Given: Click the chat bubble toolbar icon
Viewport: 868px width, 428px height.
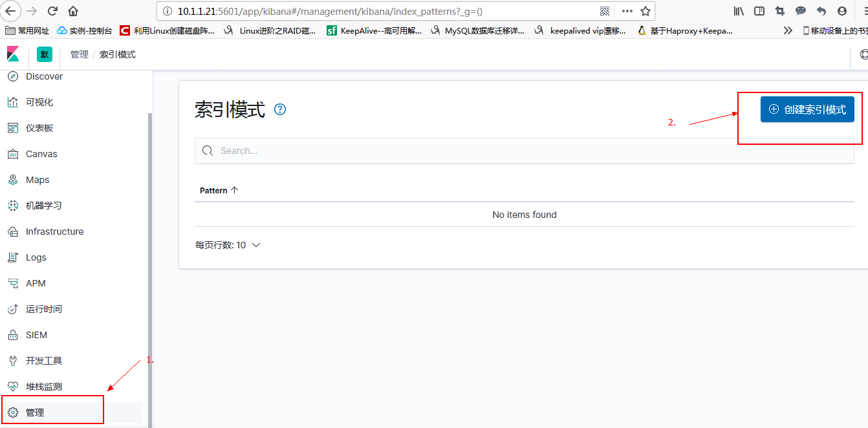Looking at the screenshot, I should click(801, 11).
